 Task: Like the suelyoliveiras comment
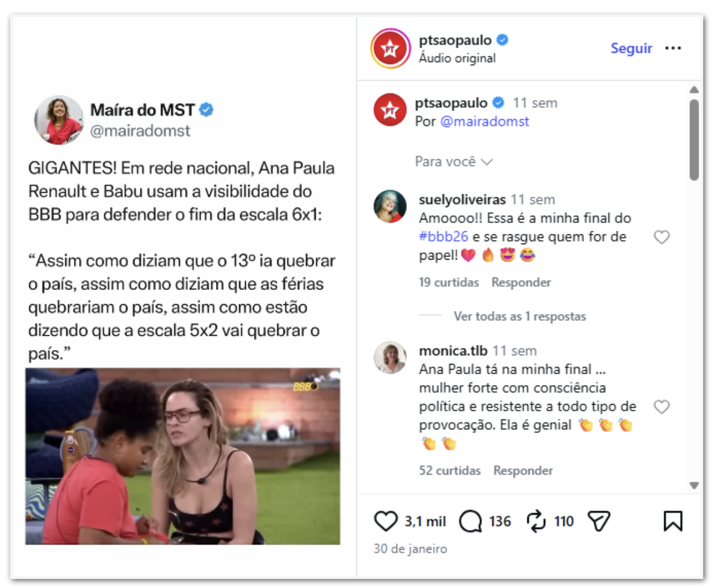[662, 237]
